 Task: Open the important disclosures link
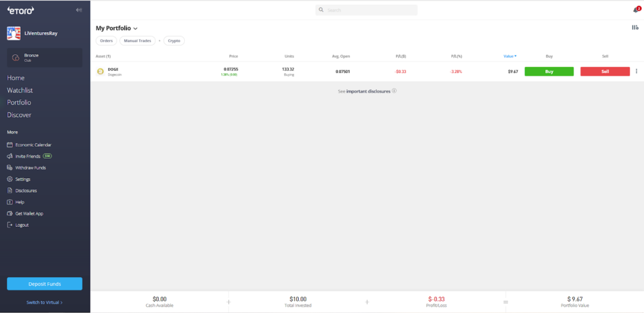point(368,91)
